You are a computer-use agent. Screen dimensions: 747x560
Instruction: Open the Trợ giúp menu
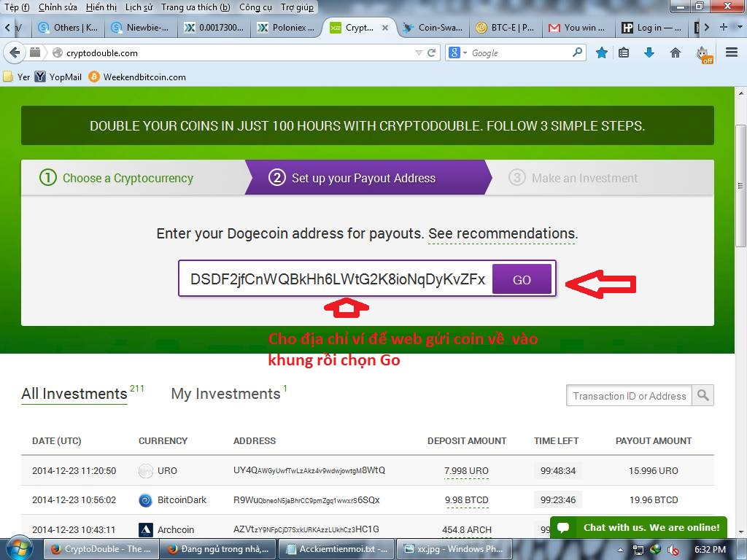(298, 7)
